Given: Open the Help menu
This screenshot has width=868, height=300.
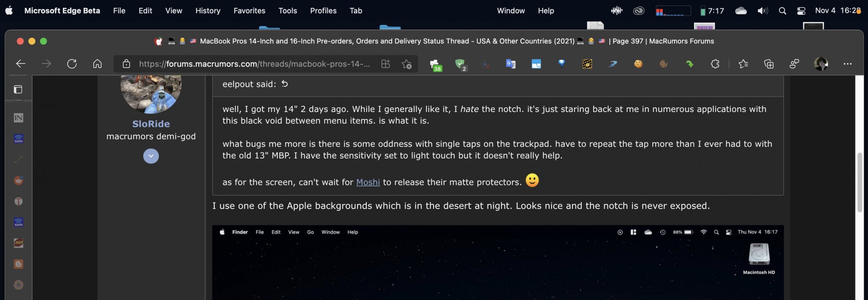Looking at the screenshot, I should pyautogui.click(x=546, y=11).
